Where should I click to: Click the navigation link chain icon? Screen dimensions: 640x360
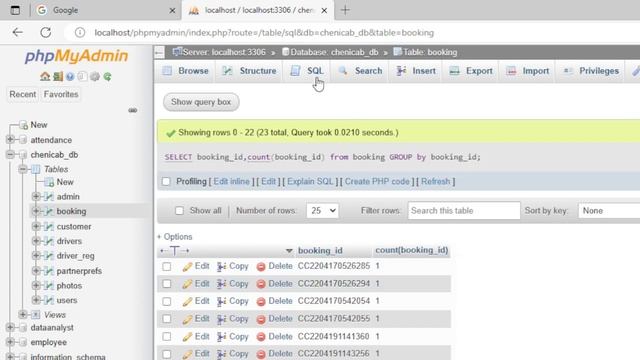[133, 110]
